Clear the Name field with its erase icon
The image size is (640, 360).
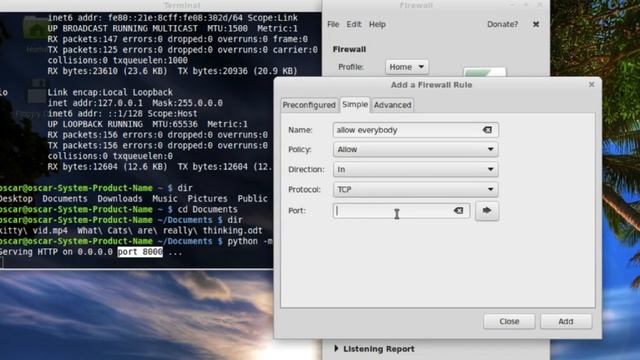(487, 130)
